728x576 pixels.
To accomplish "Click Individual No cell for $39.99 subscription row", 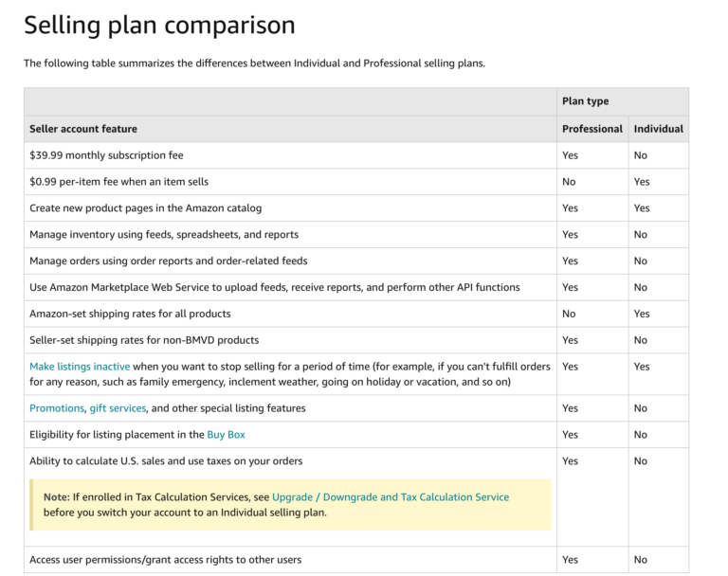I will coord(641,155).
